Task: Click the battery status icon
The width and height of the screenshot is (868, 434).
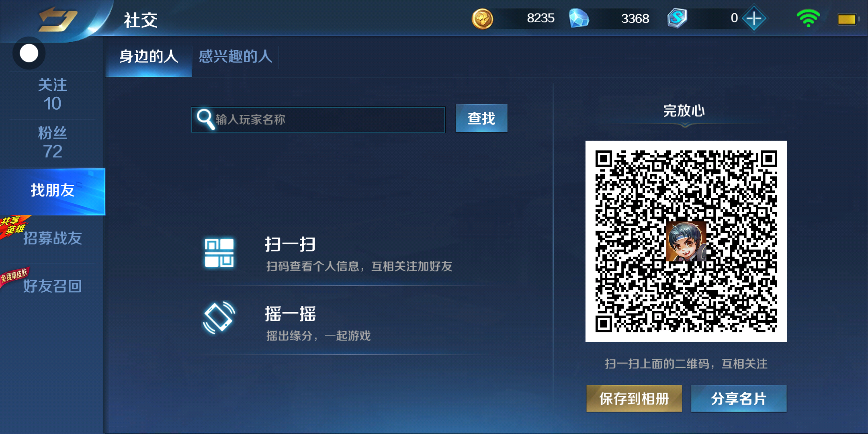Action: (848, 19)
